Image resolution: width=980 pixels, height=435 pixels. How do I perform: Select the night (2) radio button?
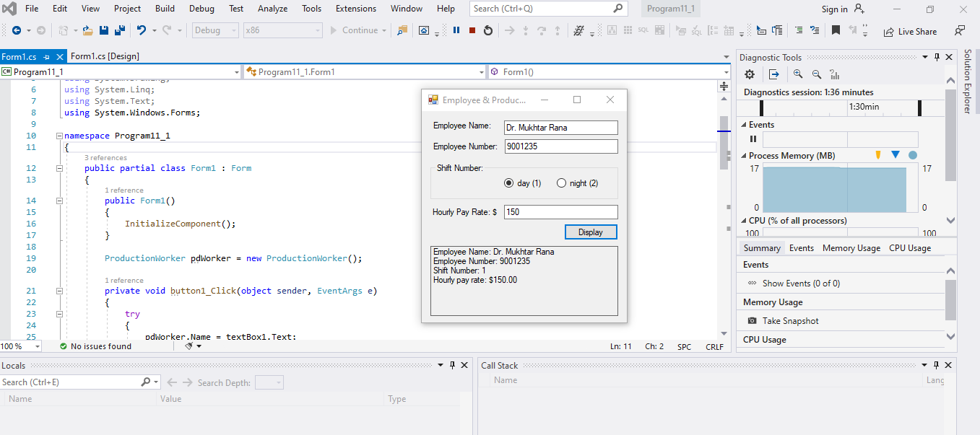[561, 183]
